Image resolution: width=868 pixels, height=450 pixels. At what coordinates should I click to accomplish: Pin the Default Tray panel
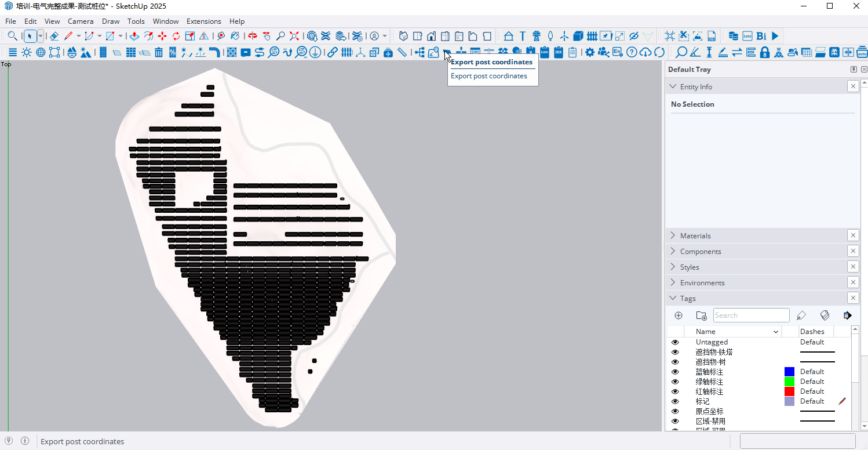coord(854,70)
